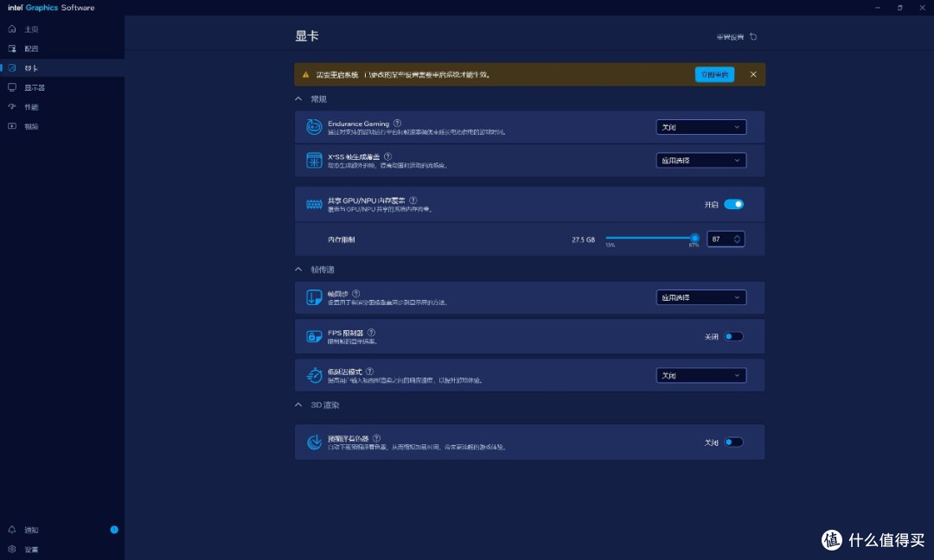Image resolution: width=934 pixels, height=560 pixels.
Task: Click the blue notification count badge
Action: (x=114, y=530)
